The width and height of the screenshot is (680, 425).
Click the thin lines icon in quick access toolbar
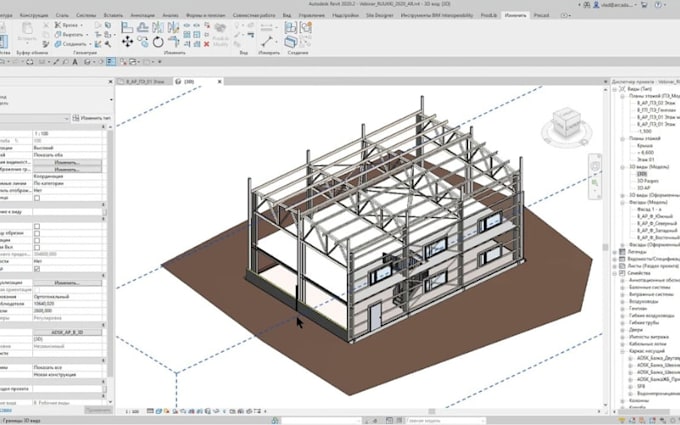111,62
